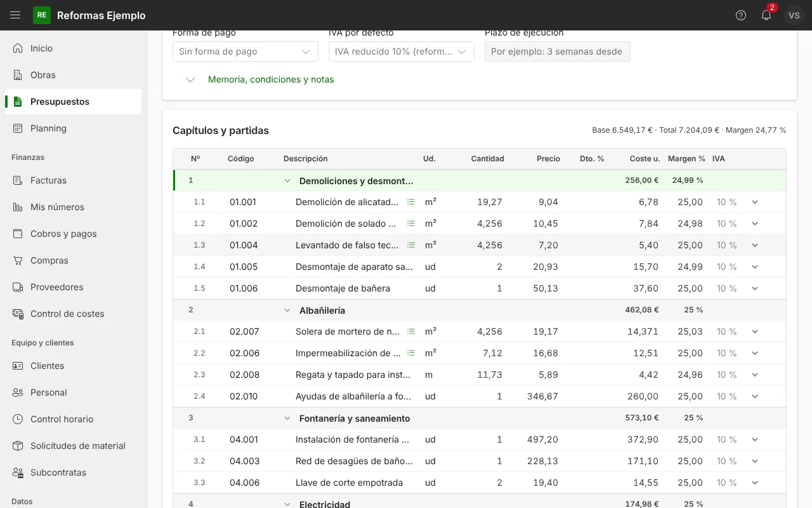Viewport: 812px width, 508px height.
Task: Click the Control horario clock icon
Action: [x=18, y=419]
